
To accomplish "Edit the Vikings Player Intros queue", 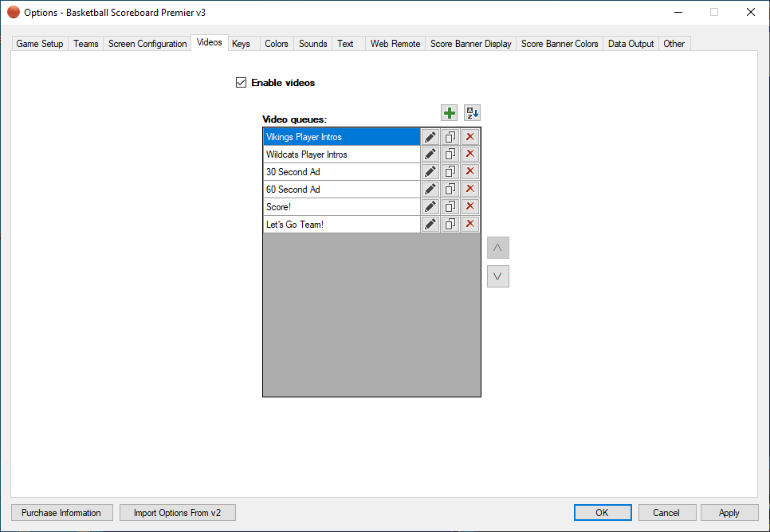I will [430, 137].
